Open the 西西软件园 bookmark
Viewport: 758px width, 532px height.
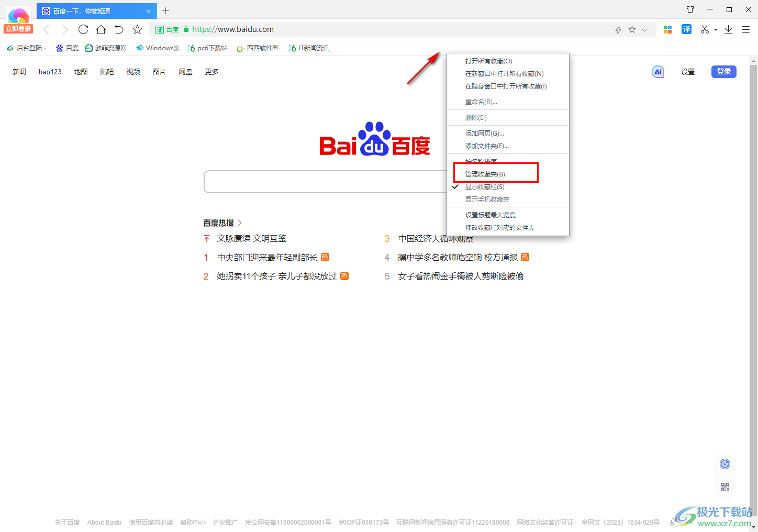(x=258, y=48)
